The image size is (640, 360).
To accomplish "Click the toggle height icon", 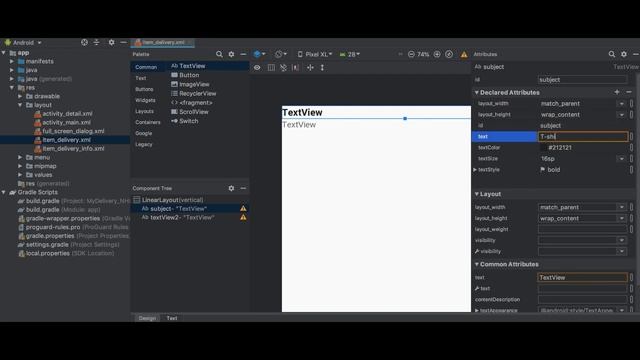I will coord(322,68).
